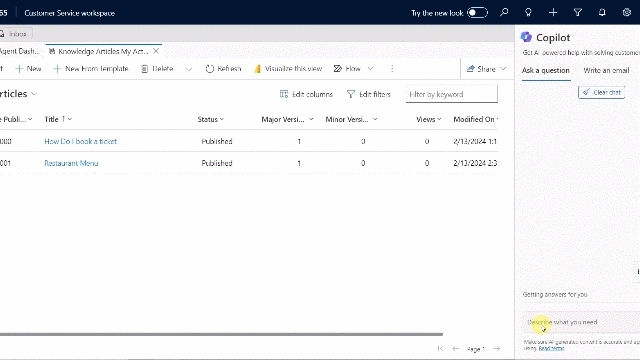Close the Knowledge Articles tab

(x=156, y=51)
